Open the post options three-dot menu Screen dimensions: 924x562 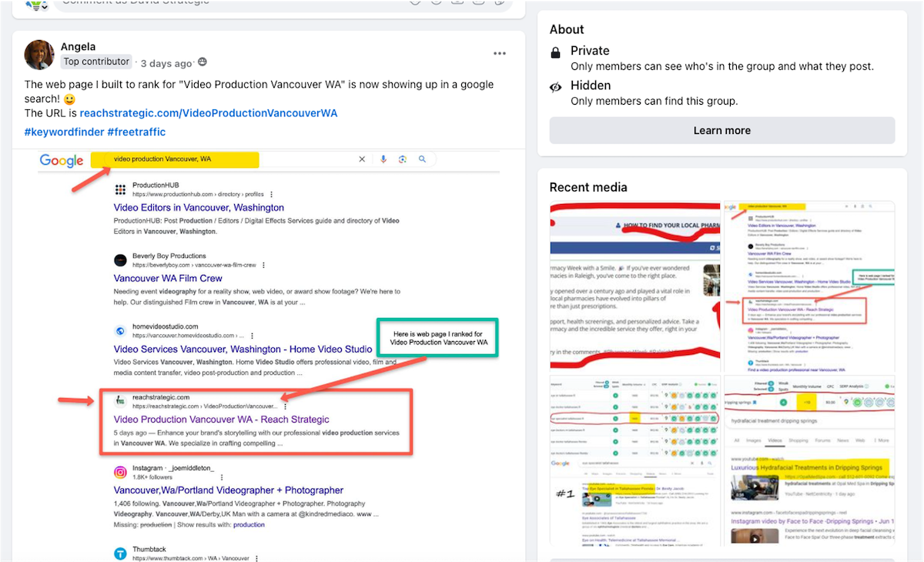point(500,53)
